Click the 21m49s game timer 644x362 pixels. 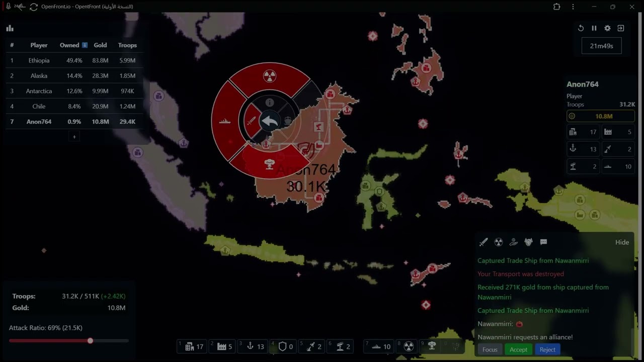[601, 46]
